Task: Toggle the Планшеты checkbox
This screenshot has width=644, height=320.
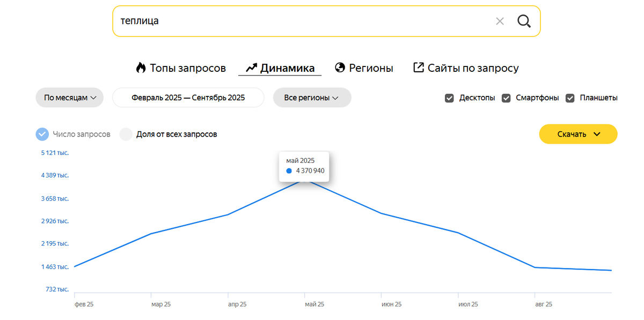Action: click(x=570, y=98)
